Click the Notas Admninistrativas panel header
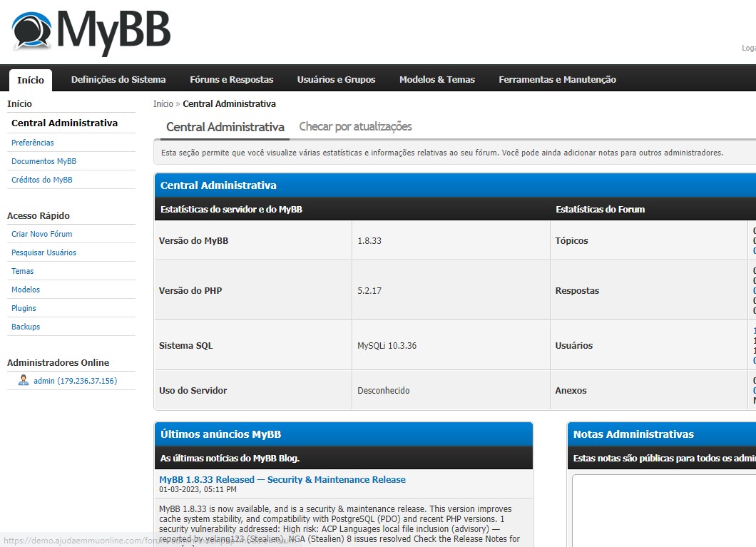Screen dimensions: 756x547 662,434
